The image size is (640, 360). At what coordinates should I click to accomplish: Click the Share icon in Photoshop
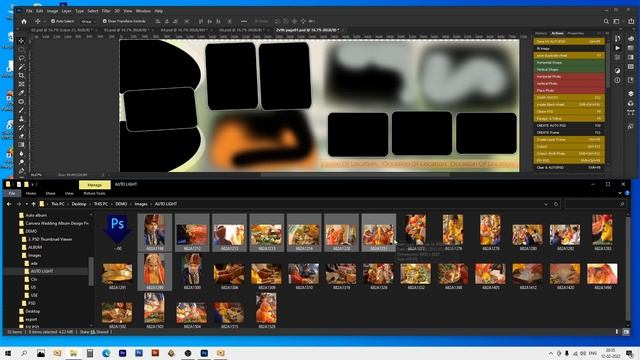point(631,21)
